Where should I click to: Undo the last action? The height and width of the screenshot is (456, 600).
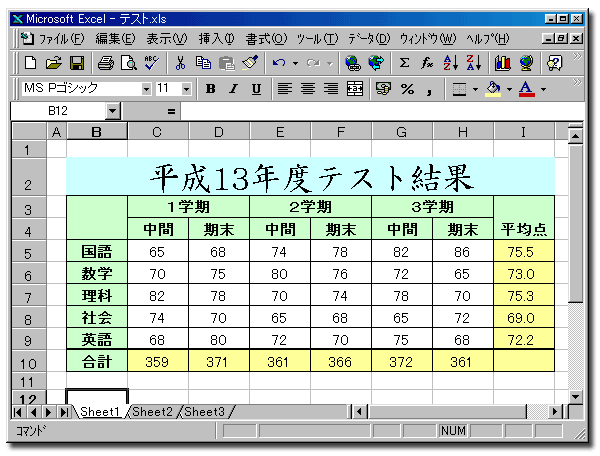coord(279,63)
